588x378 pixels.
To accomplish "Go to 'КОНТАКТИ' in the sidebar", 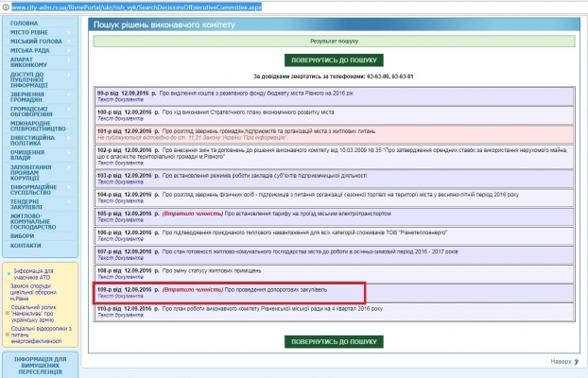I will [x=26, y=246].
